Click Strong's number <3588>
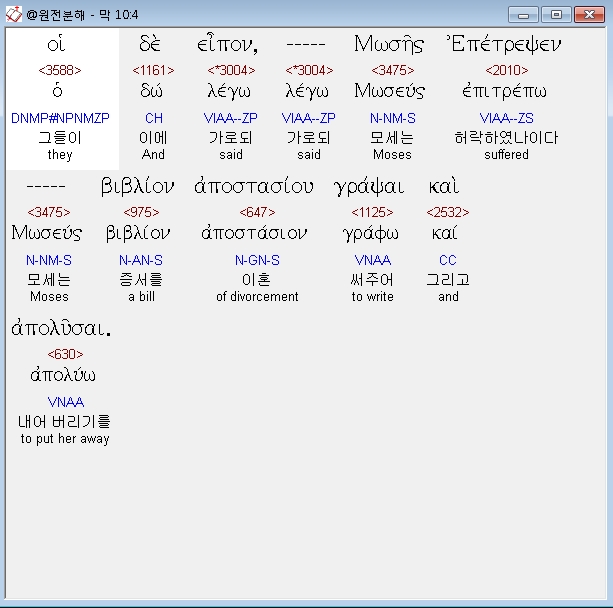613x608 pixels. (x=60, y=70)
